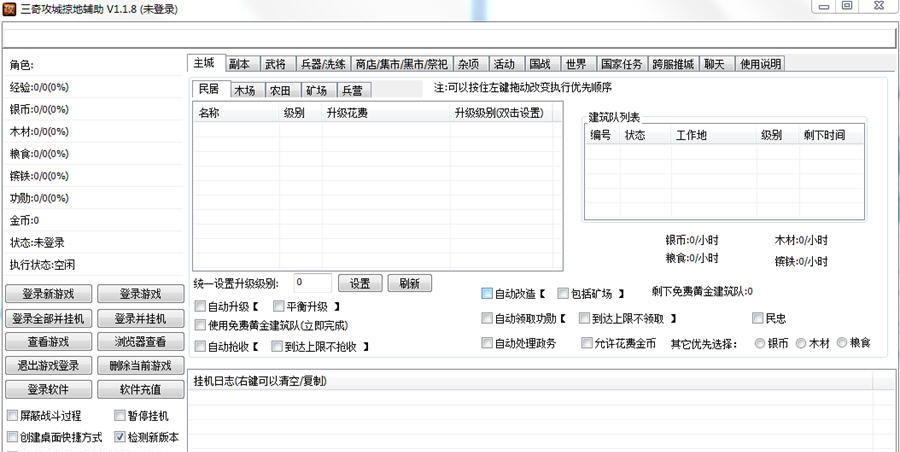This screenshot has height=452, width=900.
Task: Switch to the 兵营 sub-tab
Action: (353, 90)
